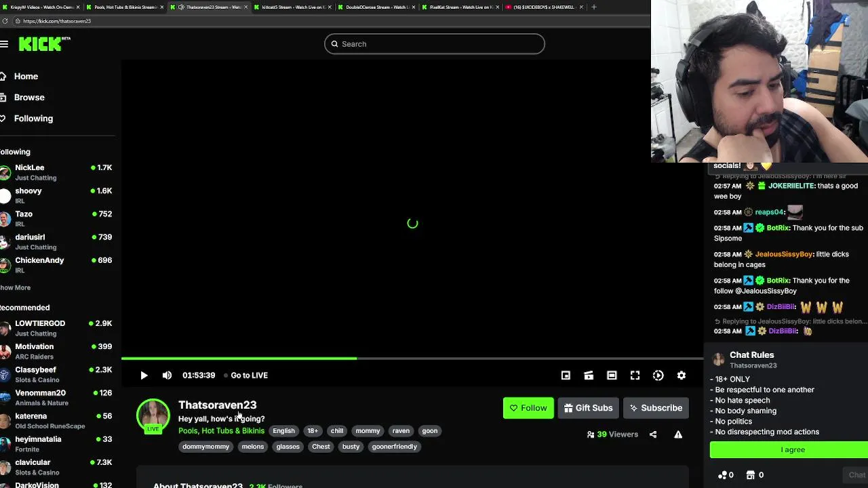Open LOWTIERGOD recommended channel
The height and width of the screenshot is (488, 868).
[58, 328]
